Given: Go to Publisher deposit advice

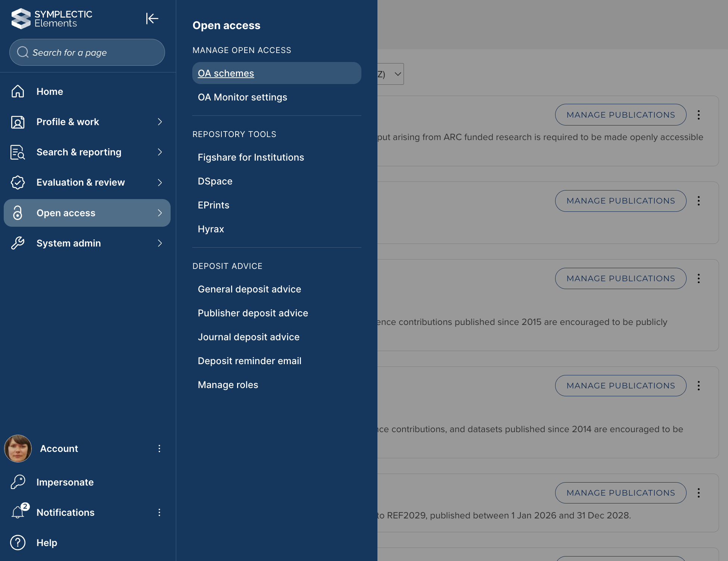Looking at the screenshot, I should click(253, 313).
